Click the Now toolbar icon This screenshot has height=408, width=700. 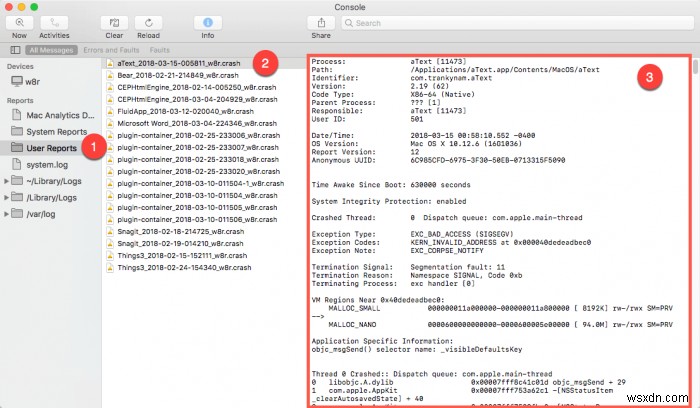point(19,23)
